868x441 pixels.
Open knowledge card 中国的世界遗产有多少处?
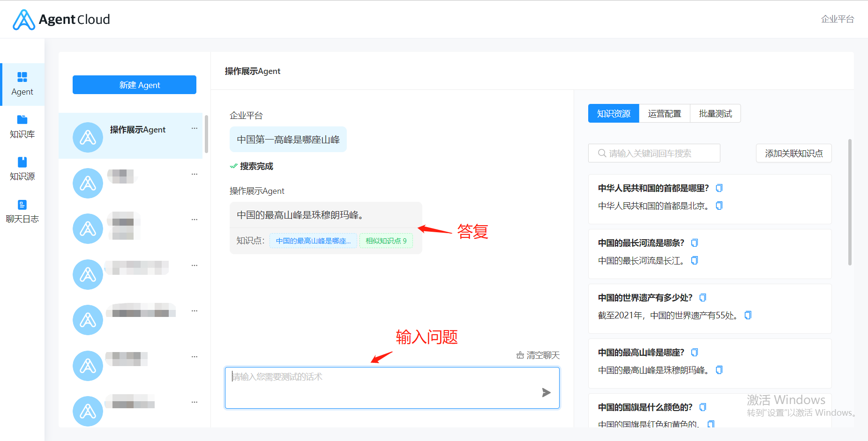[710, 309]
